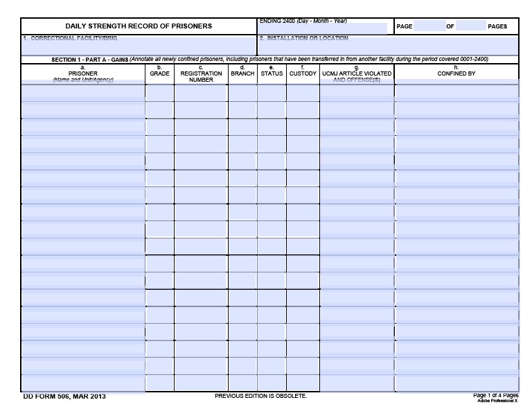Screen dimensions: 532x409
Task: Click the first row Prisoner name cell
Action: coord(83,93)
